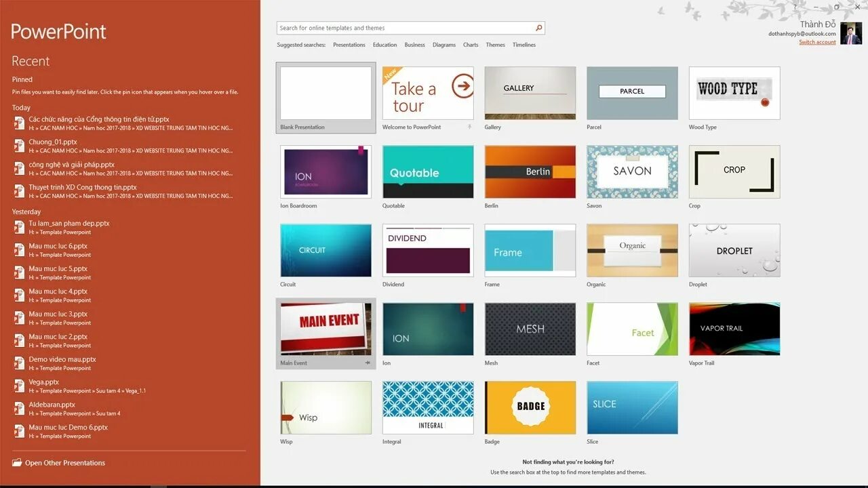The width and height of the screenshot is (868, 488).
Task: Click the pptx icon beside Chuong_01.pptx
Action: [x=19, y=146]
